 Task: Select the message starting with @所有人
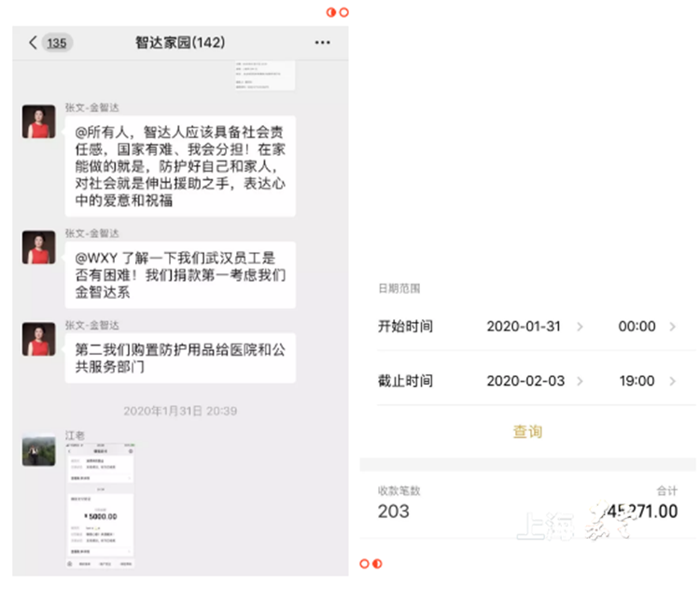[x=180, y=166]
